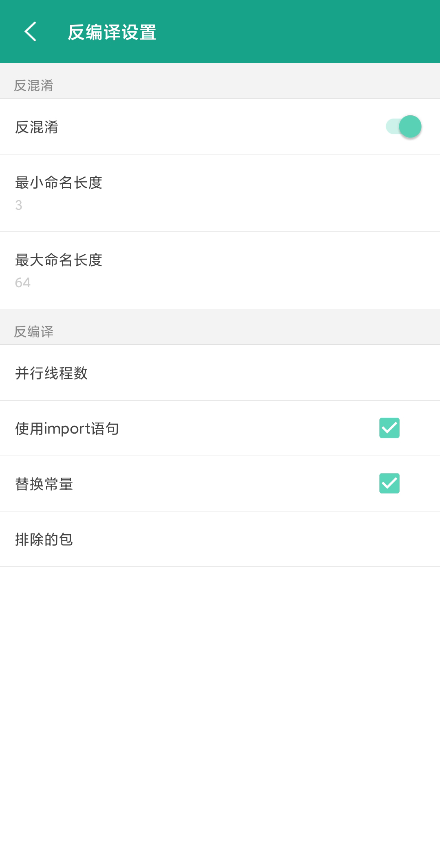The height and width of the screenshot is (868, 440).
Task: Toggle deobfuscation off
Action: 403,127
